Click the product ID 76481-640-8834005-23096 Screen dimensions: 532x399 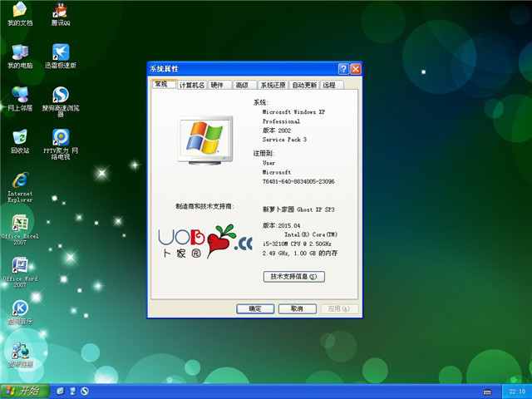[x=298, y=181]
